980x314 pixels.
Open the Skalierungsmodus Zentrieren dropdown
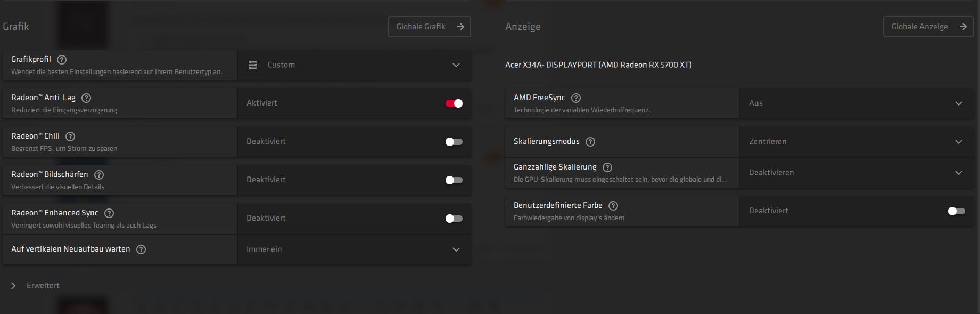pos(857,142)
